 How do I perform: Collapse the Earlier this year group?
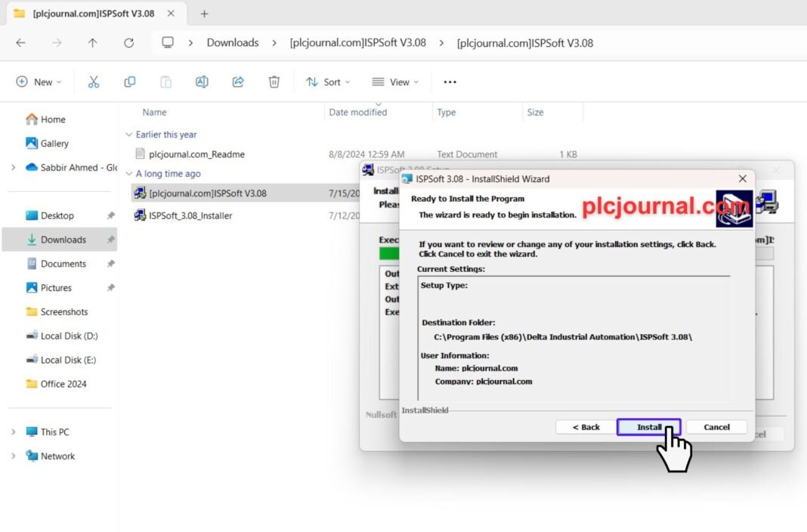click(x=128, y=135)
